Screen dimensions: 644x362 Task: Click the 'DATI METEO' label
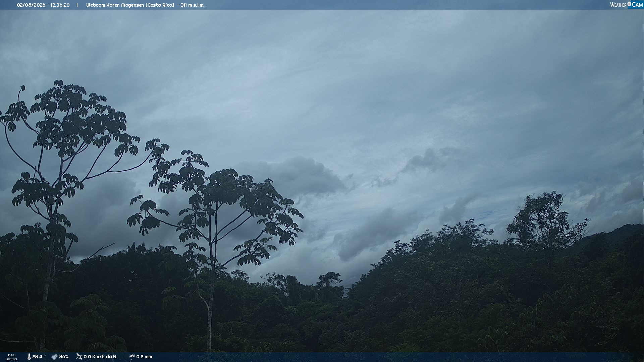pyautogui.click(x=12, y=357)
